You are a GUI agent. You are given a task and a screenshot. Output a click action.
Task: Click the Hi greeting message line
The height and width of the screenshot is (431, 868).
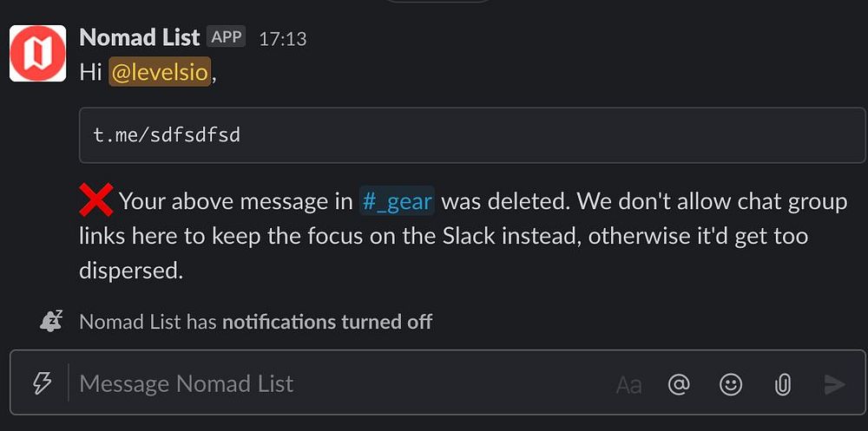pyautogui.click(x=89, y=72)
